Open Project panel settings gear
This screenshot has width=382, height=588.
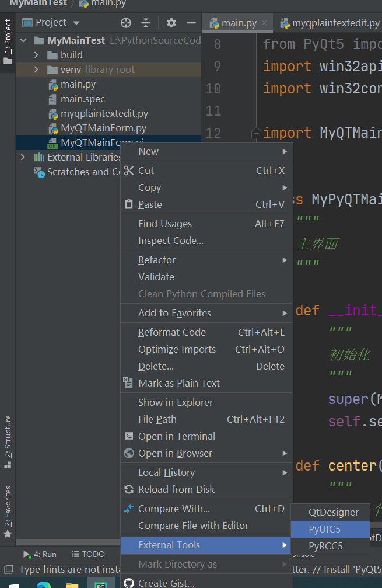point(171,23)
